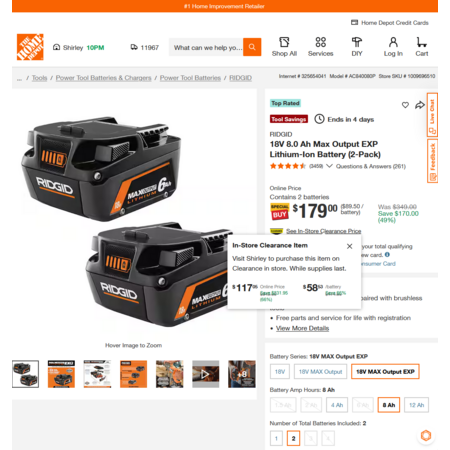Play the product video thumbnail

click(206, 374)
